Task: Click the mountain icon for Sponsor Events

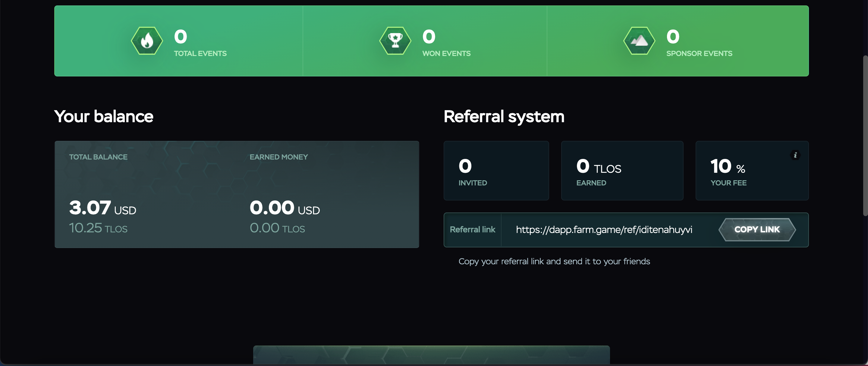Action: pyautogui.click(x=639, y=41)
